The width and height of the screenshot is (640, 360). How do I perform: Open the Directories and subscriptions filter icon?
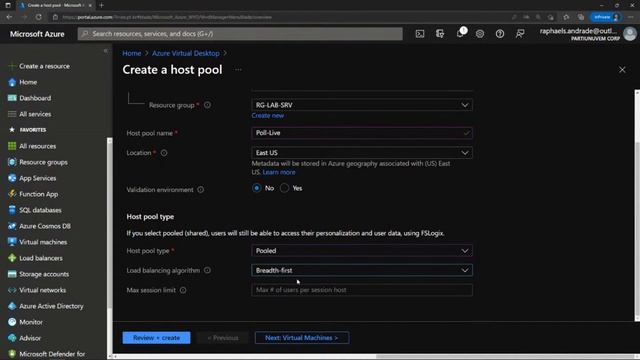[440, 34]
